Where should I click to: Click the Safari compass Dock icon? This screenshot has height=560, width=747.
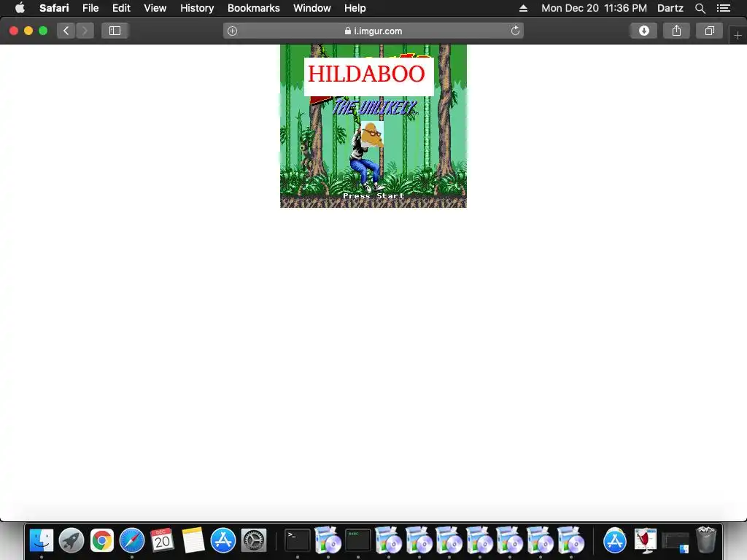coord(132,540)
